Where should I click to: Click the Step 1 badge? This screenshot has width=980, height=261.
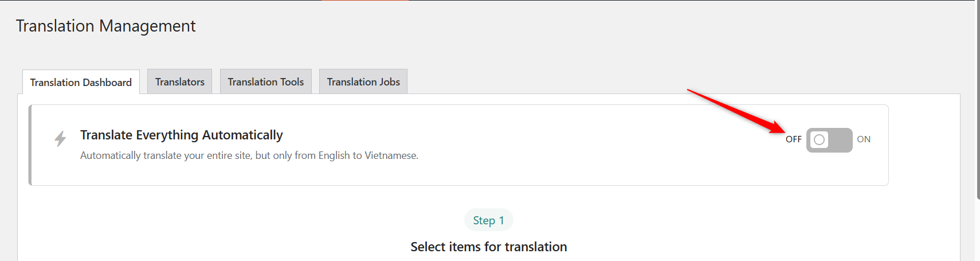click(488, 220)
